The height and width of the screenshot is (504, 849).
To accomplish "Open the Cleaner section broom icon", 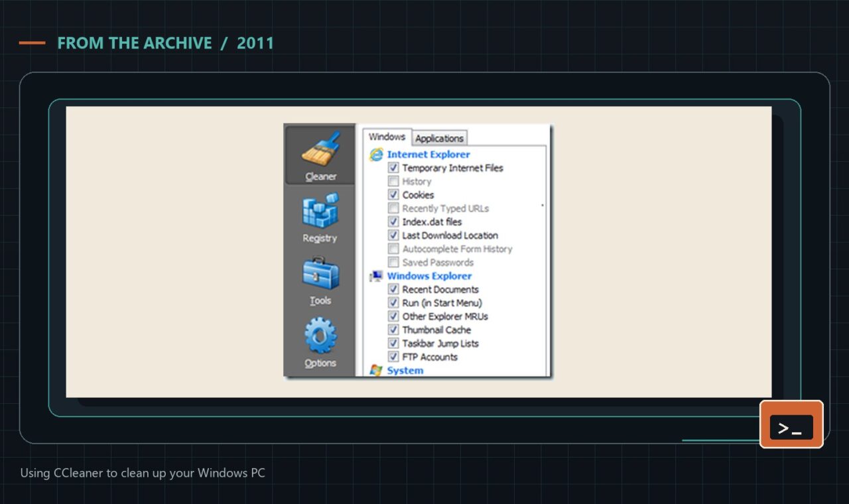I will pyautogui.click(x=320, y=148).
